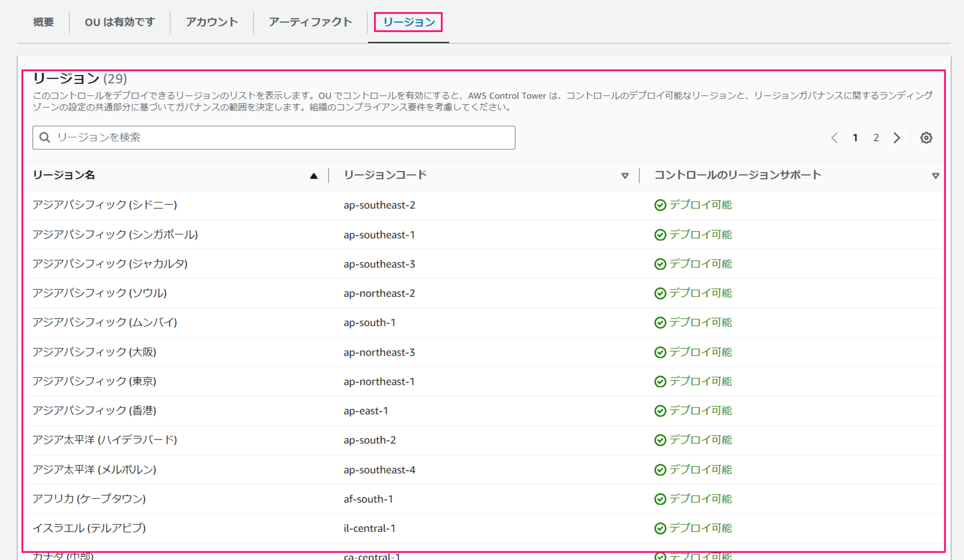Click region code ap-northeast-1

(x=379, y=382)
